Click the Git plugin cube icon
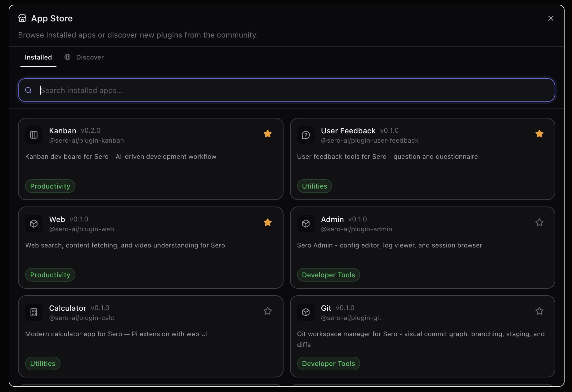The width and height of the screenshot is (572, 392). (306, 312)
